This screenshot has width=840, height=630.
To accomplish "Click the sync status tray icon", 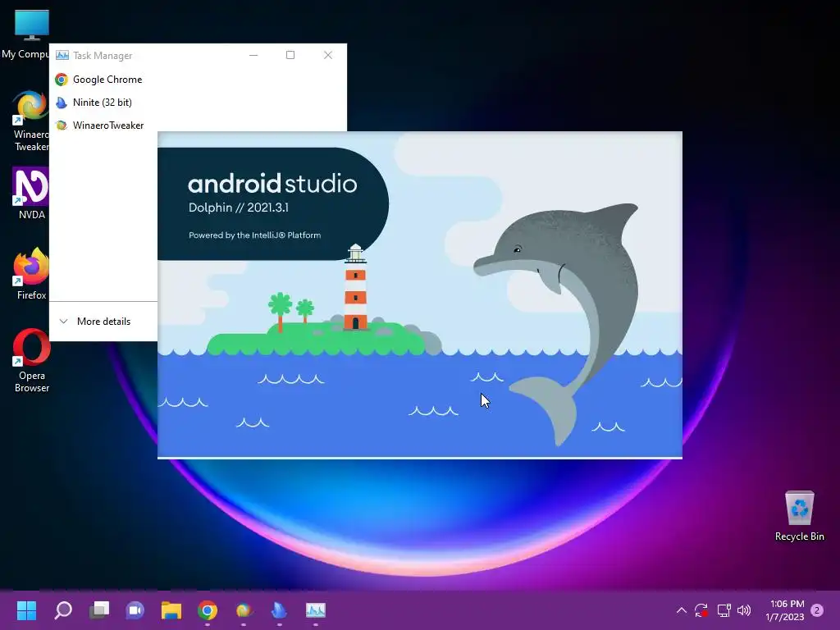I will [701, 610].
